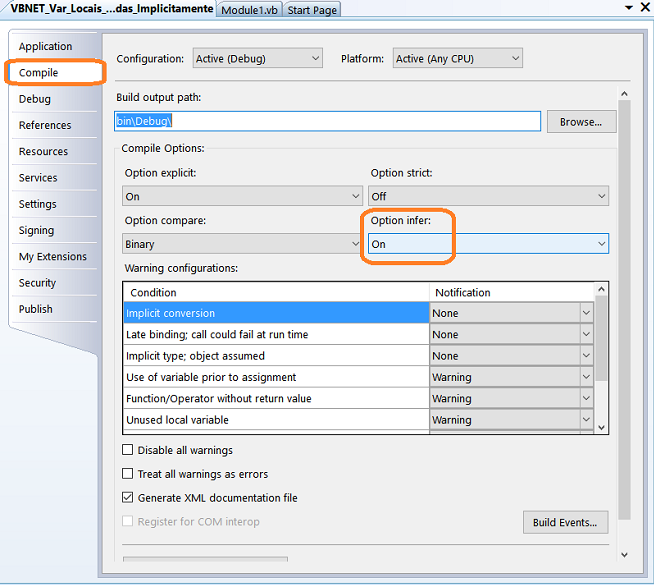
Task: Uncheck Generate XML documentation file
Action: coord(127,497)
